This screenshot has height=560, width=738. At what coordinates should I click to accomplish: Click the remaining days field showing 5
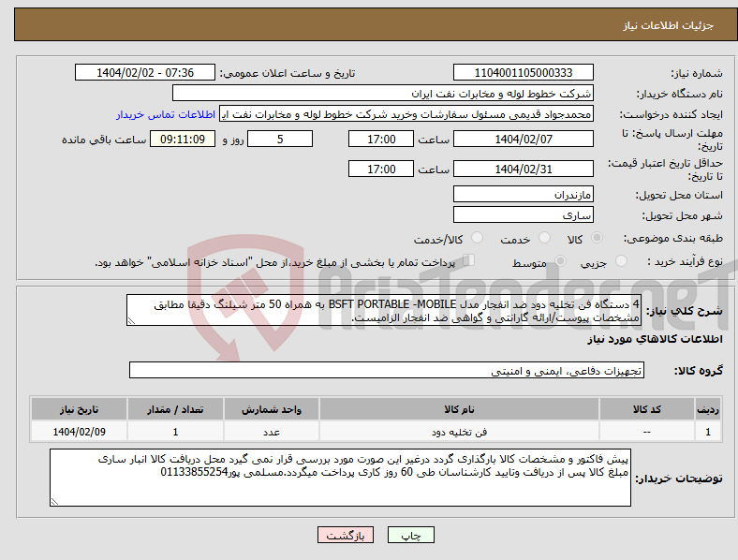(280, 139)
